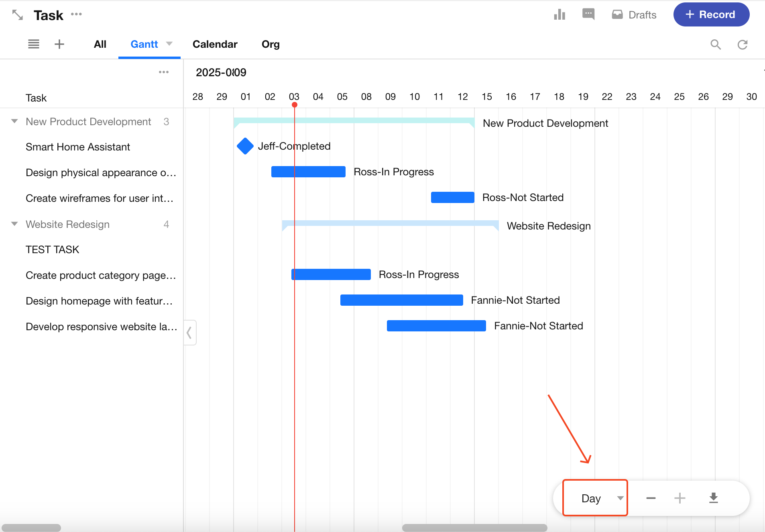Collapse the Website Redesign group
Image resolution: width=765 pixels, height=532 pixels.
click(14, 224)
